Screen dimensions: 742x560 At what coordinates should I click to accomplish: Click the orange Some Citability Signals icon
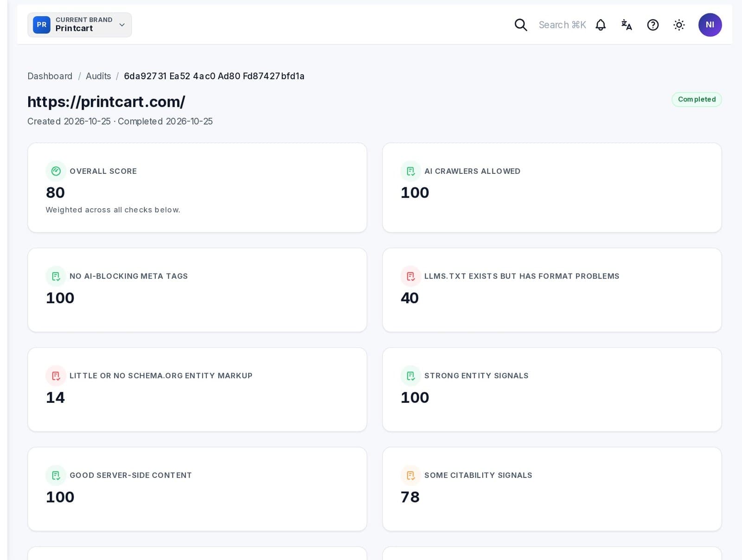tap(411, 476)
